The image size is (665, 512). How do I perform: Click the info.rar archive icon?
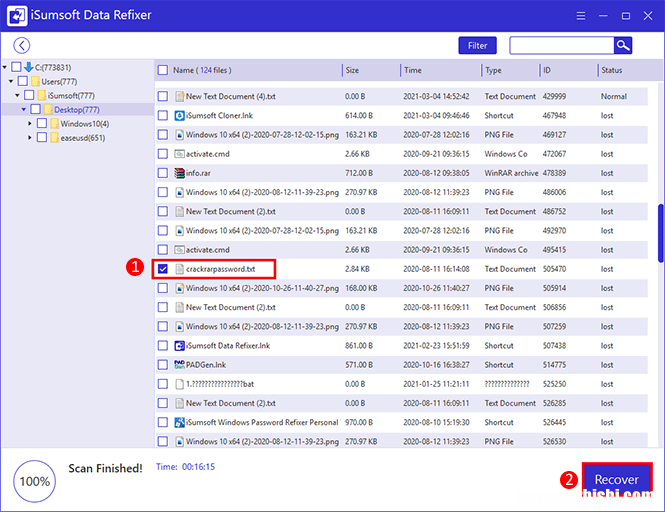[x=179, y=173]
